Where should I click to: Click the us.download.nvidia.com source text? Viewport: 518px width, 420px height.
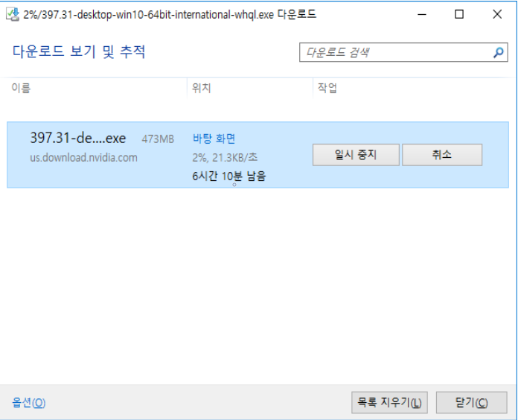click(x=83, y=158)
